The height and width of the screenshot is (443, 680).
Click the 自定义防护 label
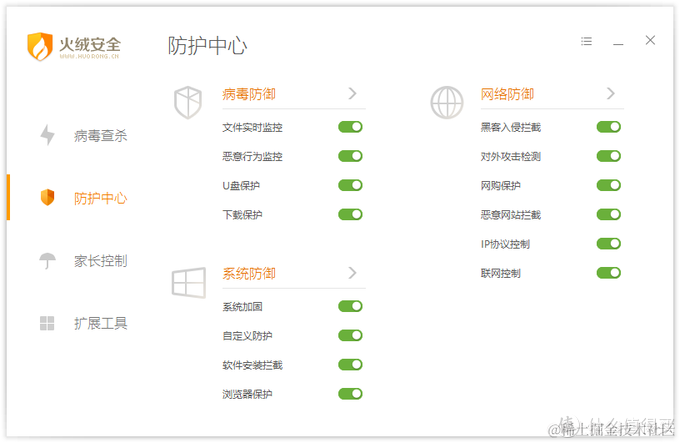click(x=247, y=336)
